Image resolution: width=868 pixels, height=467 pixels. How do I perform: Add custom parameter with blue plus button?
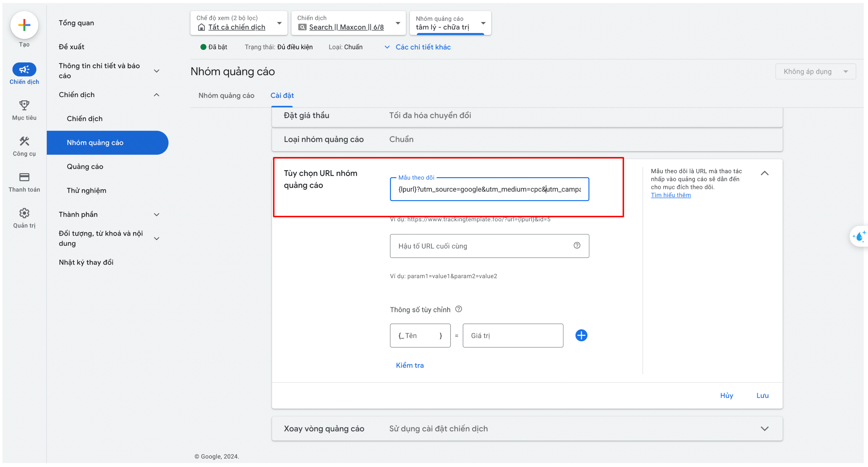point(581,335)
